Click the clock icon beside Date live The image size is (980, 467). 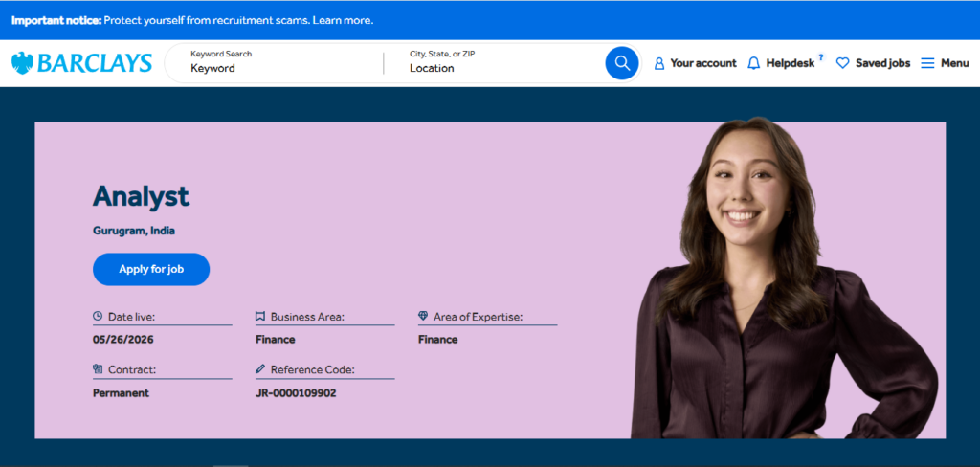point(98,317)
